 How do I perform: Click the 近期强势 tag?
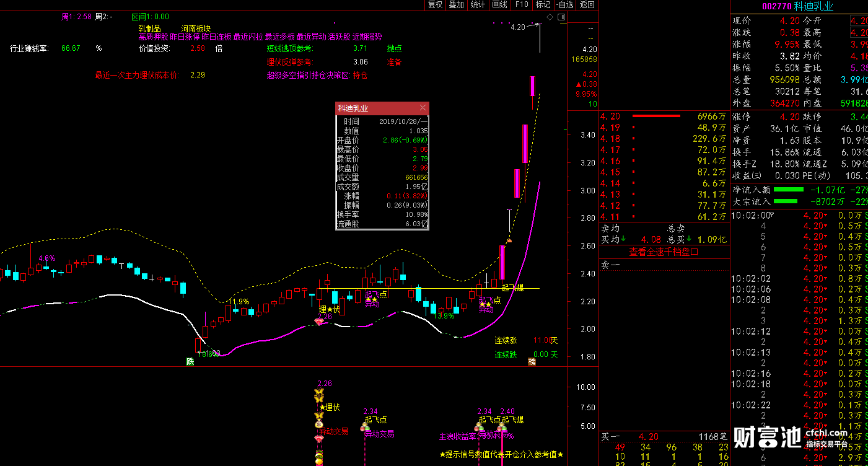pos(367,37)
